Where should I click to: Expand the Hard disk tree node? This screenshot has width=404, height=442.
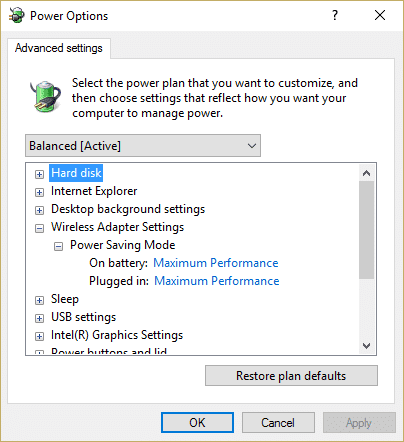pyautogui.click(x=39, y=174)
